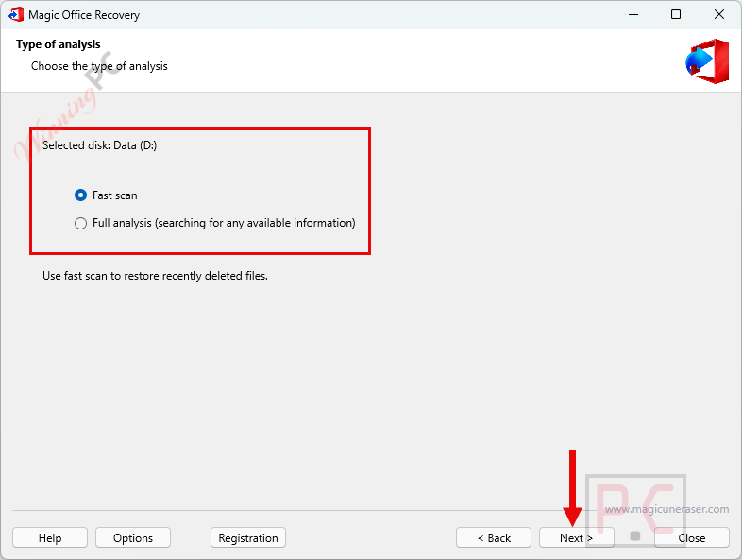The width and height of the screenshot is (742, 560).
Task: Open the Options dialog button
Action: tap(133, 537)
